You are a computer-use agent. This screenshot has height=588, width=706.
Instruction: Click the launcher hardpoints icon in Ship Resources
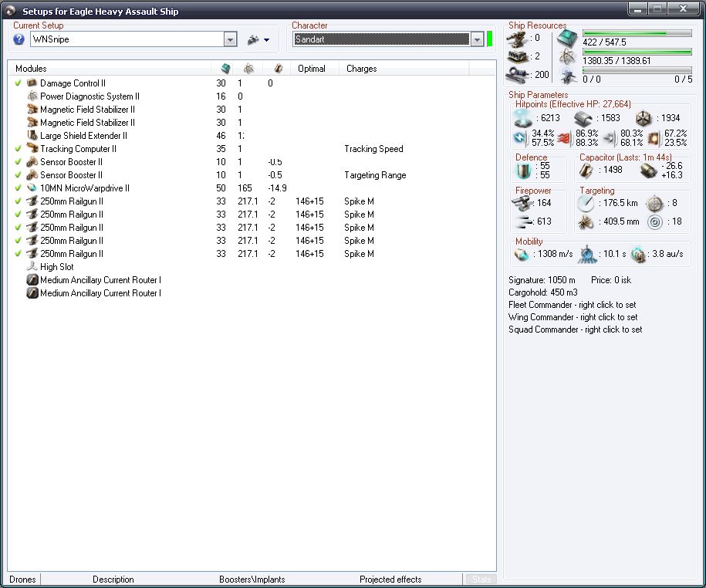tap(517, 57)
